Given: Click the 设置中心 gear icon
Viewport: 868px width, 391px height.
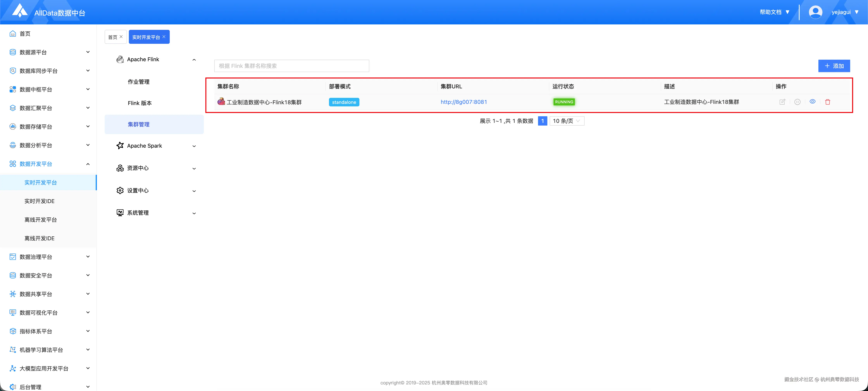Looking at the screenshot, I should 120,190.
